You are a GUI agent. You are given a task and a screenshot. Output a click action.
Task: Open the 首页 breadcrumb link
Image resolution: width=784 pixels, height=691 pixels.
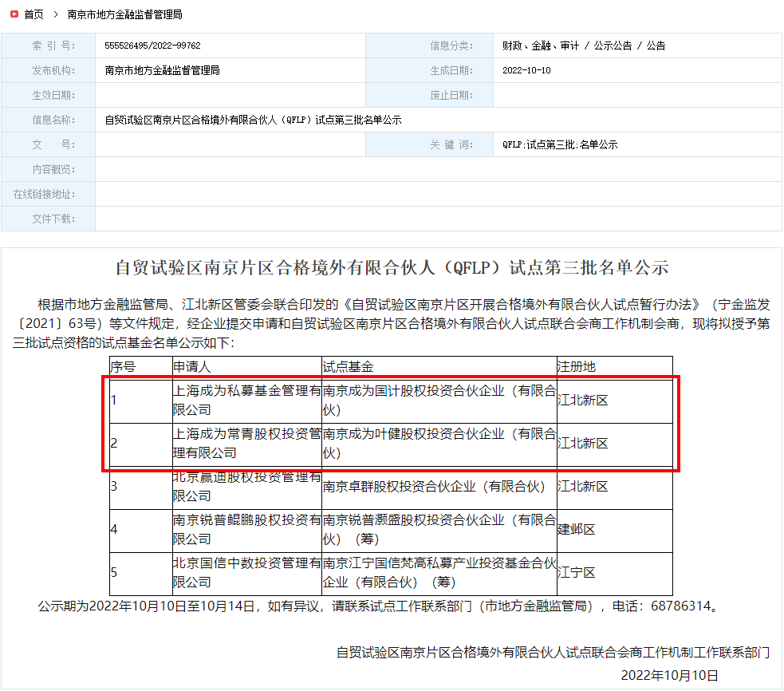(34, 14)
